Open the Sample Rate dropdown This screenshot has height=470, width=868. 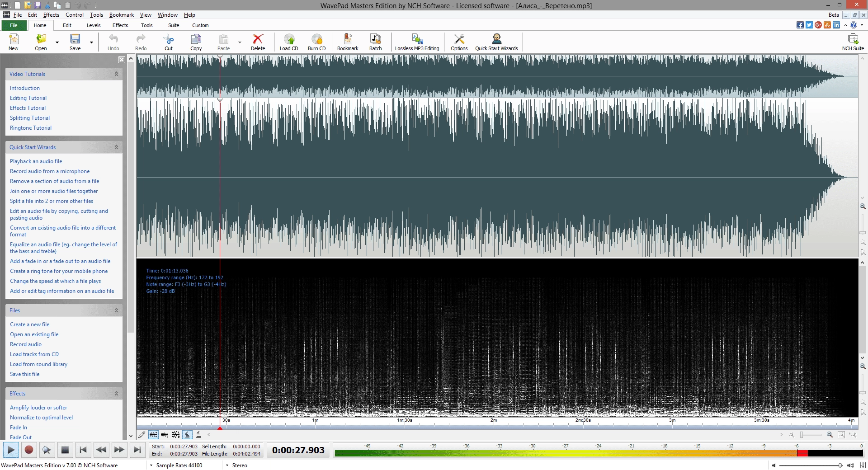click(x=151, y=465)
